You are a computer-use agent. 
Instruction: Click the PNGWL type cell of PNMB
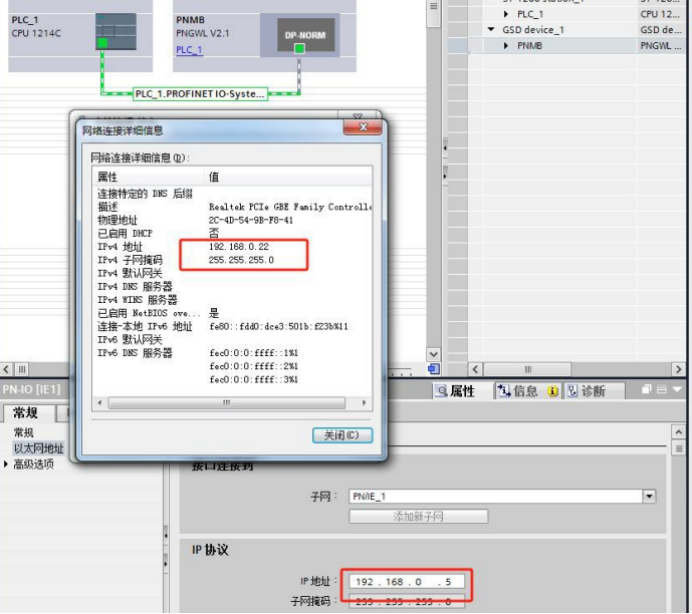coord(661,45)
